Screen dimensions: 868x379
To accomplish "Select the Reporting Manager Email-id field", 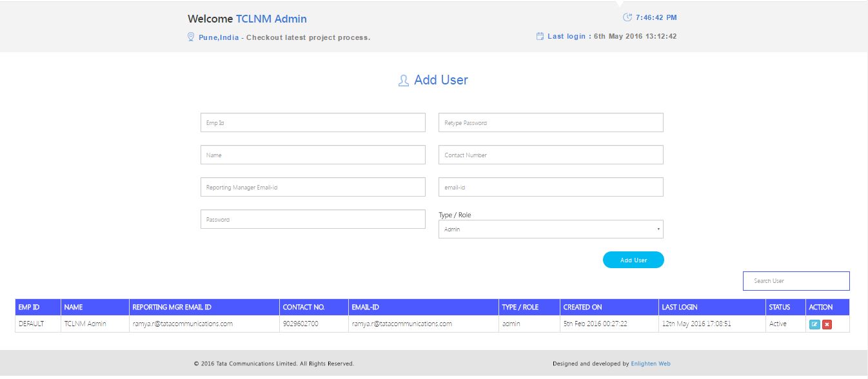I will (x=313, y=187).
